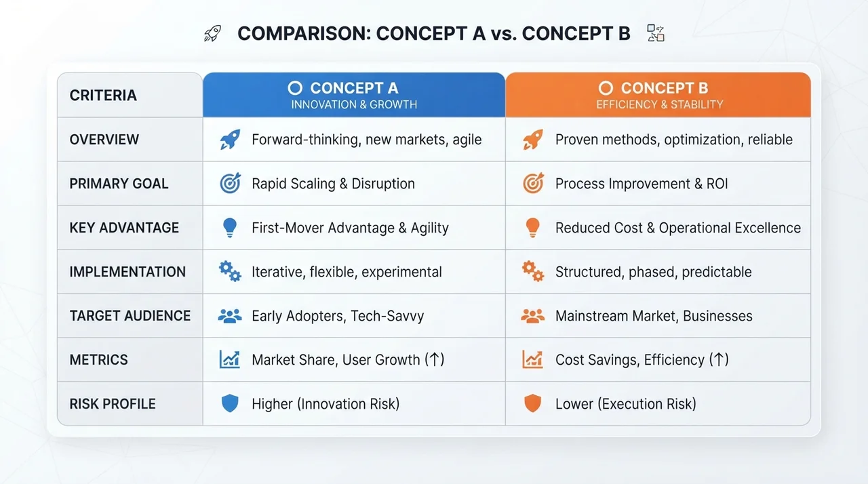Viewport: 868px width, 484px height.
Task: Click the orange shield icon in Risk Profile row
Action: (533, 404)
